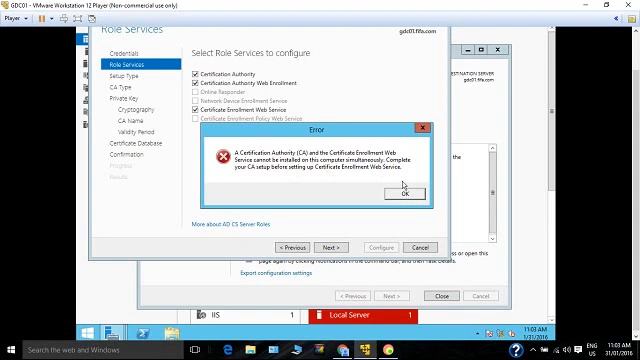Open the rightmost Chrome icon on host taskbar
640x360 pixels.
[x=388, y=350]
